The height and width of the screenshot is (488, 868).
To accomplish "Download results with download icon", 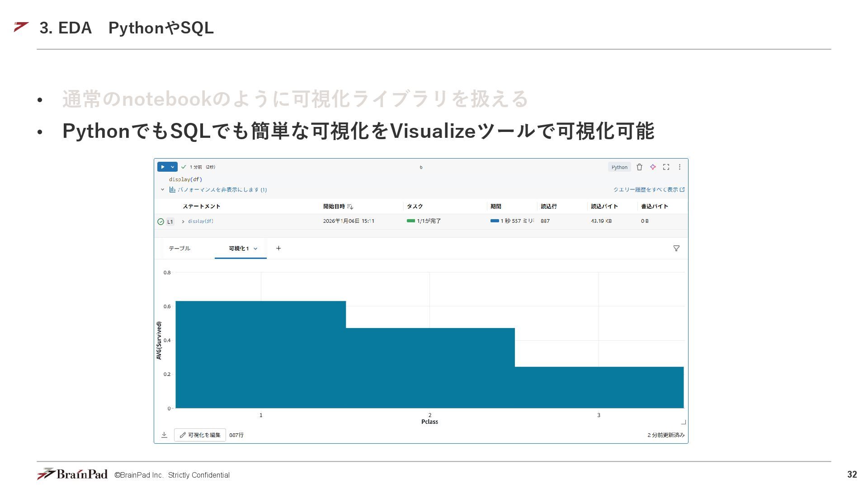I will (164, 435).
